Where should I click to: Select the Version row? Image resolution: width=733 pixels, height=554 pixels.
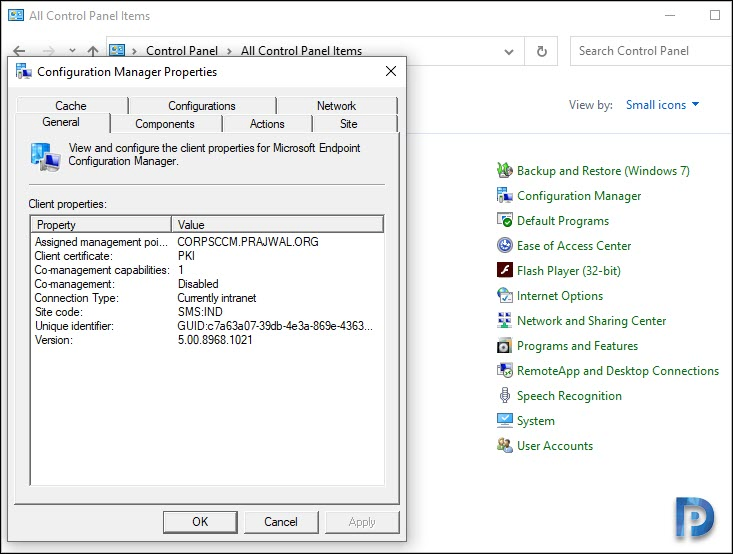207,340
